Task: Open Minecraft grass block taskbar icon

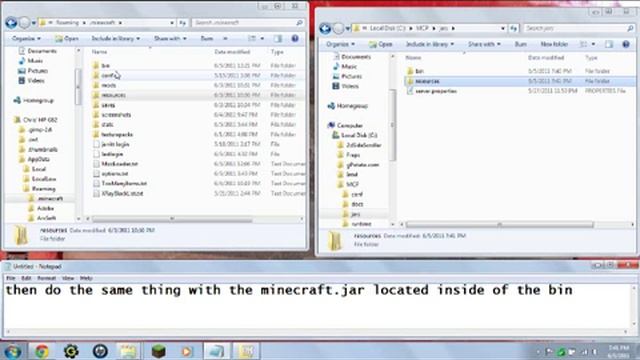Action: pyautogui.click(x=158, y=351)
